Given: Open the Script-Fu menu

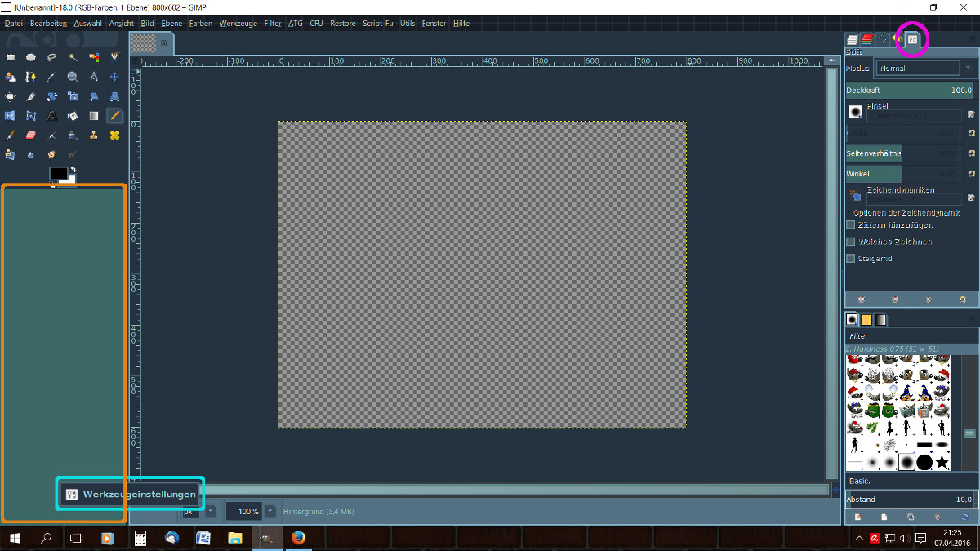Looking at the screenshot, I should coord(378,24).
